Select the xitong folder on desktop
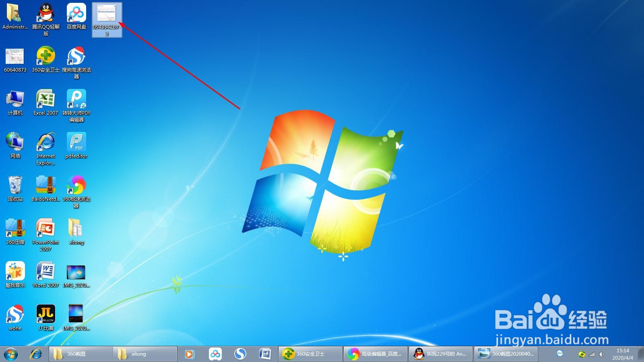This screenshot has width=644, height=362. pyautogui.click(x=76, y=232)
